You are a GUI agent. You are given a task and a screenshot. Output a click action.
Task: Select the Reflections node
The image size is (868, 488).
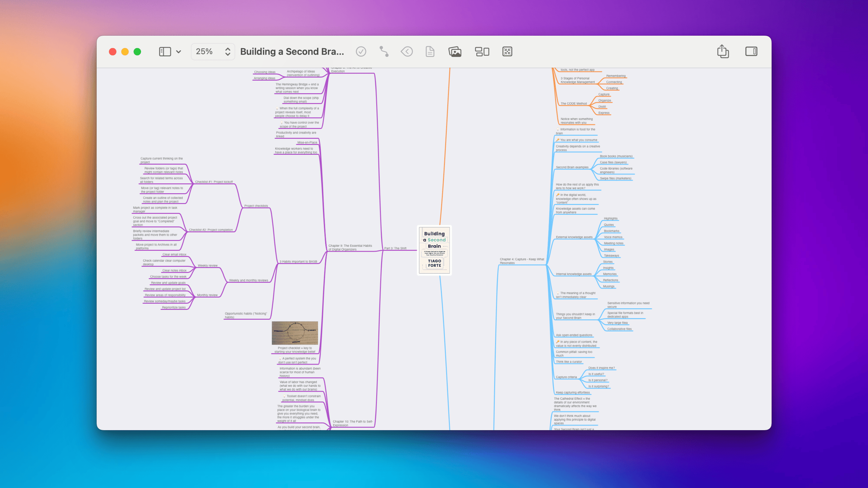[610, 280]
